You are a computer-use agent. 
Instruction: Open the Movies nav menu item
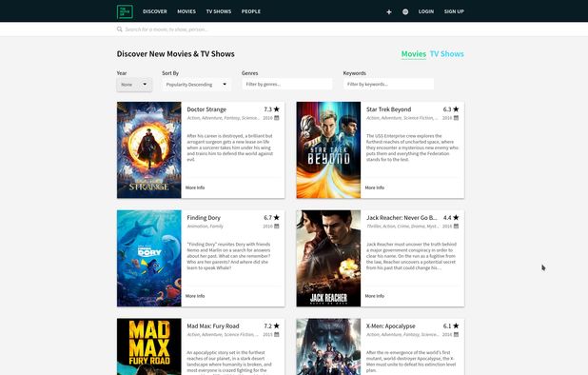click(186, 11)
